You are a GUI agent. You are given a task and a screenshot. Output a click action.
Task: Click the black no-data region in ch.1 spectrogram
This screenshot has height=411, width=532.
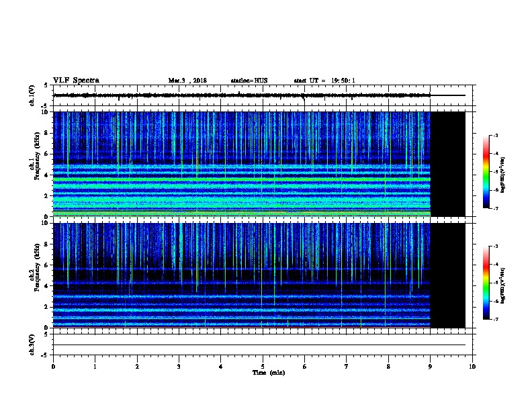(448, 164)
